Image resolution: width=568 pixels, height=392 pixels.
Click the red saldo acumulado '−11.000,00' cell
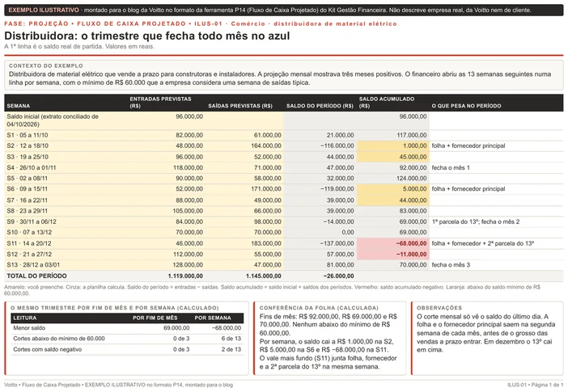pyautogui.click(x=393, y=254)
